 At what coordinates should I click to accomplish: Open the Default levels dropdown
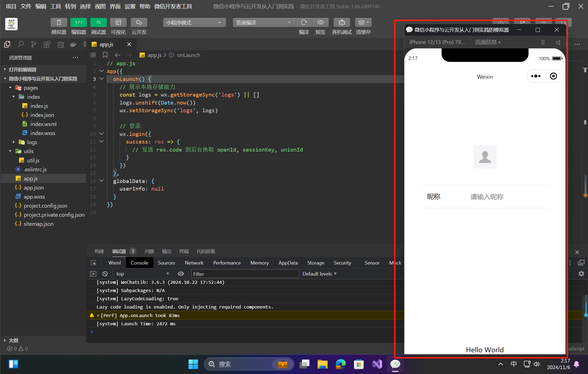pyautogui.click(x=319, y=274)
